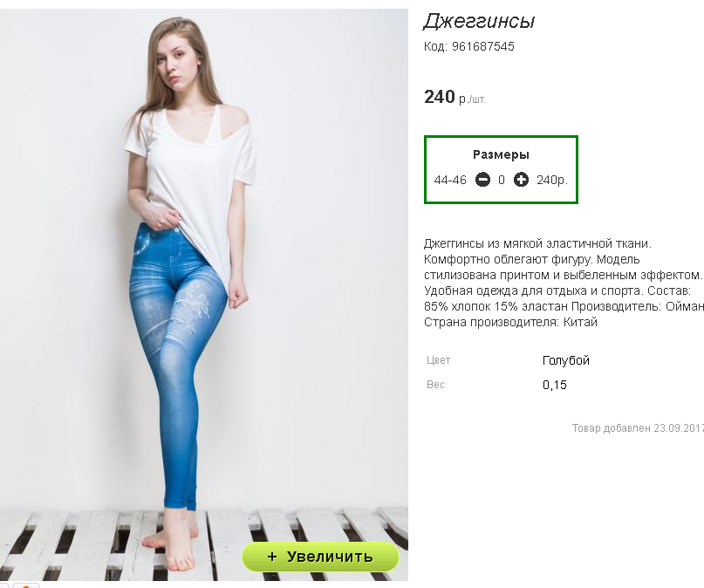Click the Товар добавлен date text
704x588 pixels.
click(x=638, y=427)
